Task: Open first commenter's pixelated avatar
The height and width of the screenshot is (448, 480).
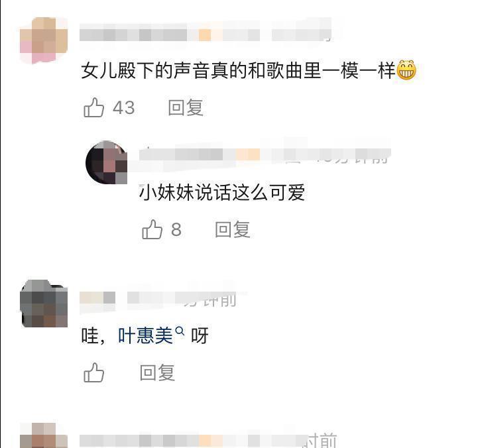Action: pyautogui.click(x=44, y=40)
